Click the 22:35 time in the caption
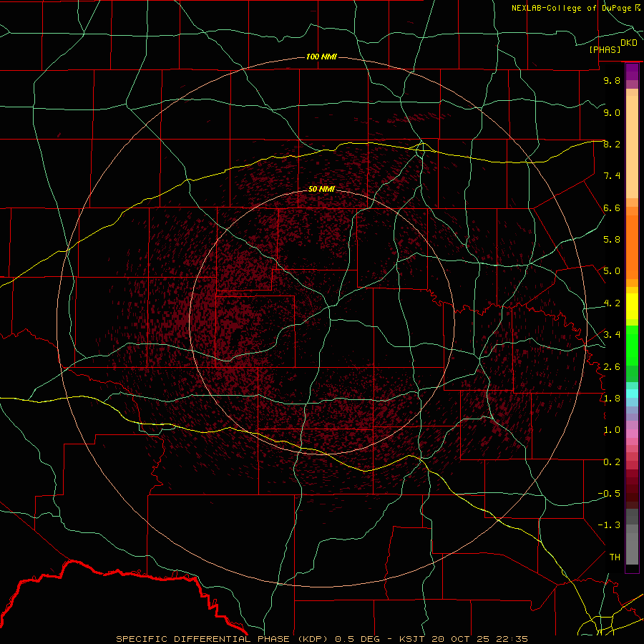Image resolution: width=644 pixels, height=644 pixels. [511, 639]
